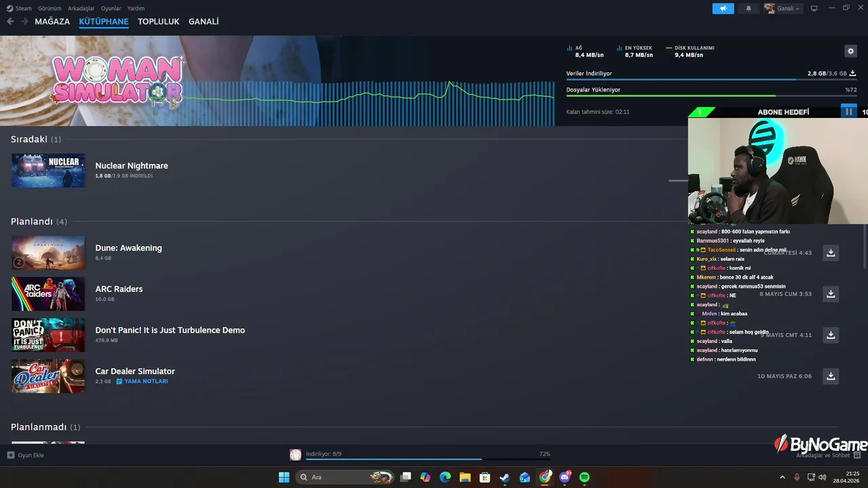This screenshot has width=868, height=488.
Task: Open Task View in taskbar
Action: pyautogui.click(x=406, y=477)
